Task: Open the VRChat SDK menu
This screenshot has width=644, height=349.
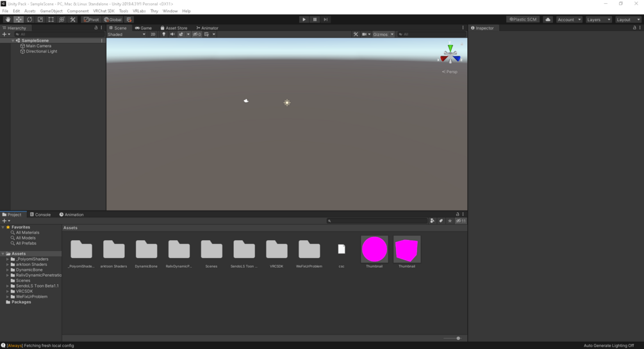Action: pos(104,11)
